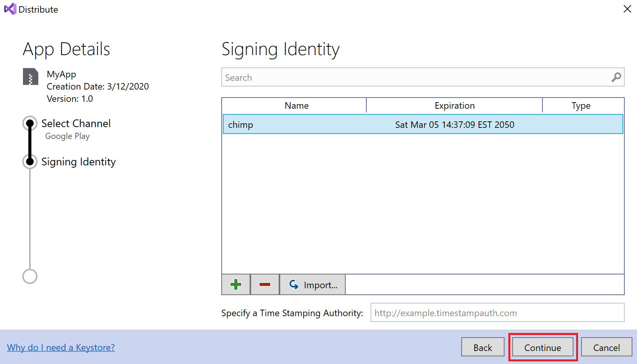This screenshot has width=637, height=364.
Task: Select the chimp signing identity row
Action: point(423,124)
